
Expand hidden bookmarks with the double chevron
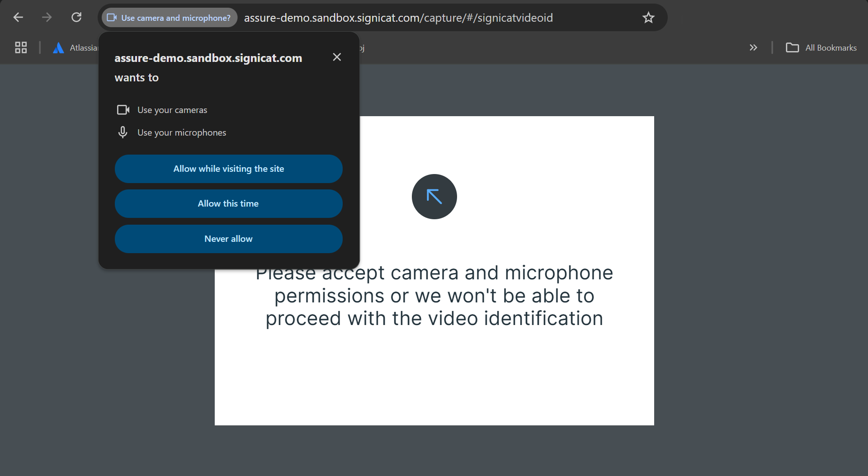click(x=753, y=47)
